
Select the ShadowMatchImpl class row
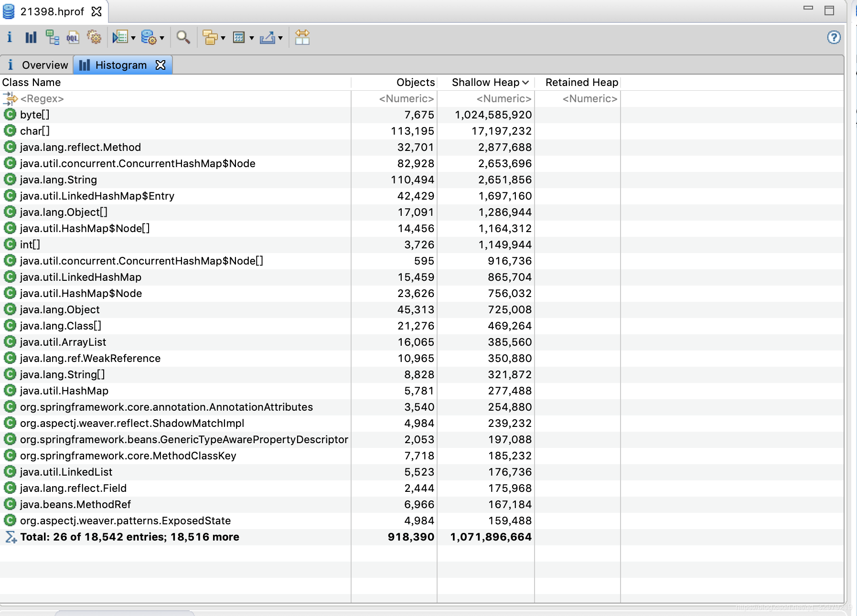pyautogui.click(x=422, y=424)
